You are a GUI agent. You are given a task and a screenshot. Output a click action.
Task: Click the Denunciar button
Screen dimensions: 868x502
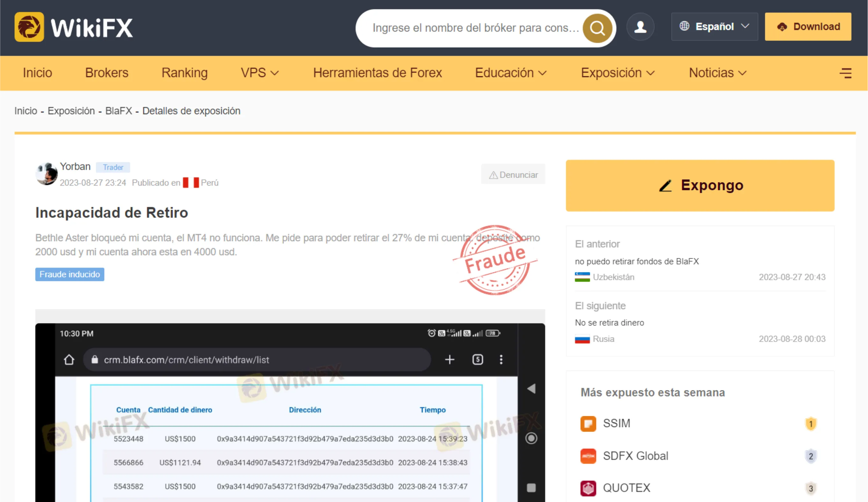(513, 175)
